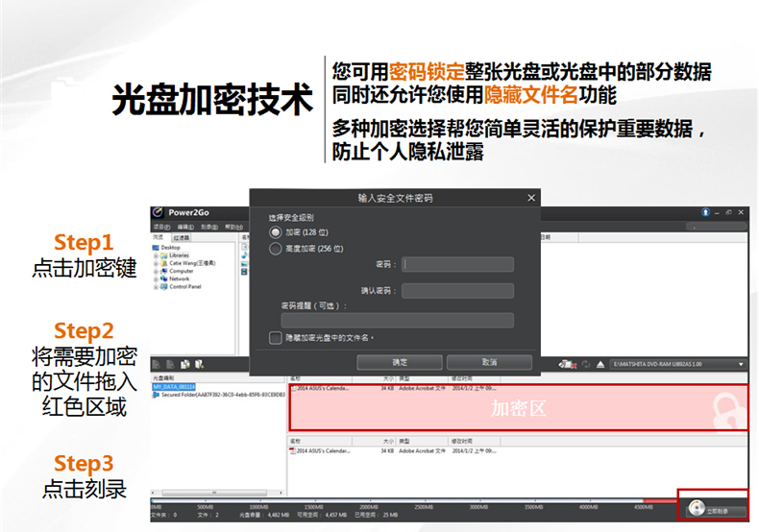
Task: Close the password dialog with X
Action: pos(530,198)
